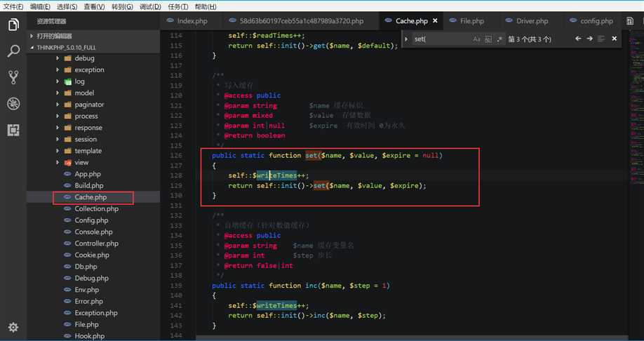The height and width of the screenshot is (341, 644).
Task: Open the Source Control view
Action: pos(13,77)
